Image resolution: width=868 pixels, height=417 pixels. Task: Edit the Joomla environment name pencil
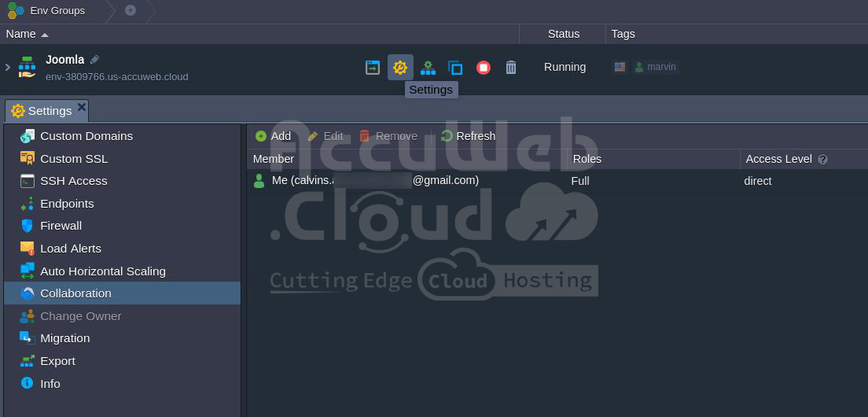95,60
